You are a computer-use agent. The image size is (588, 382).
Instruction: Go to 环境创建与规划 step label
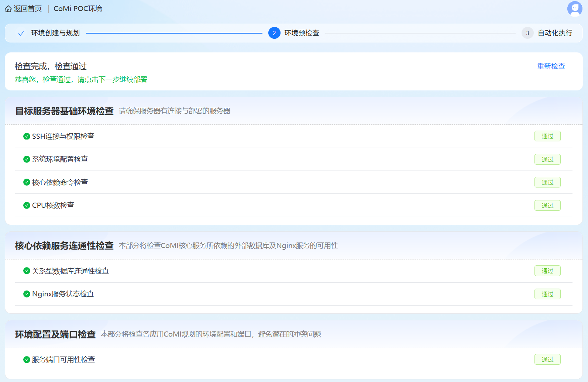[55, 33]
